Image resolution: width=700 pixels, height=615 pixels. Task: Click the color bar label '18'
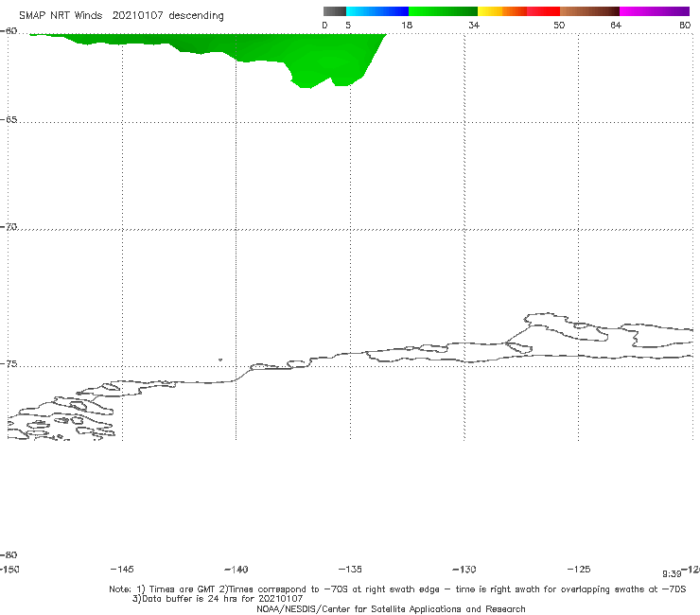pos(407,25)
